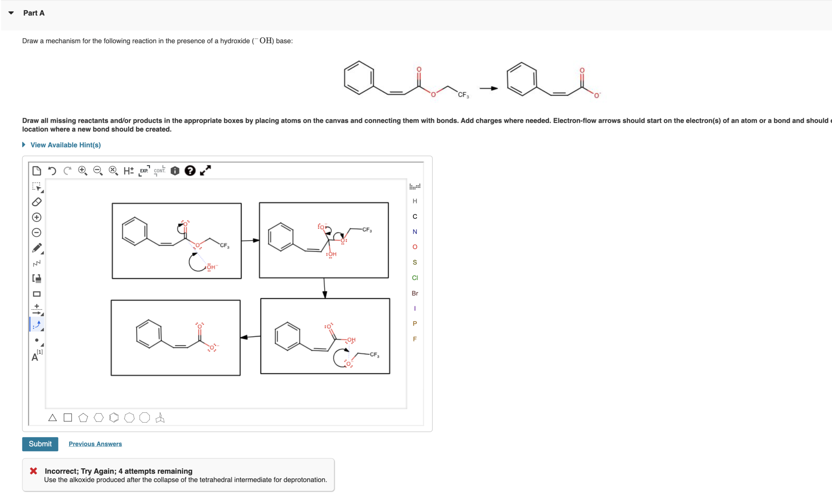Select the eraser tool

tap(37, 202)
